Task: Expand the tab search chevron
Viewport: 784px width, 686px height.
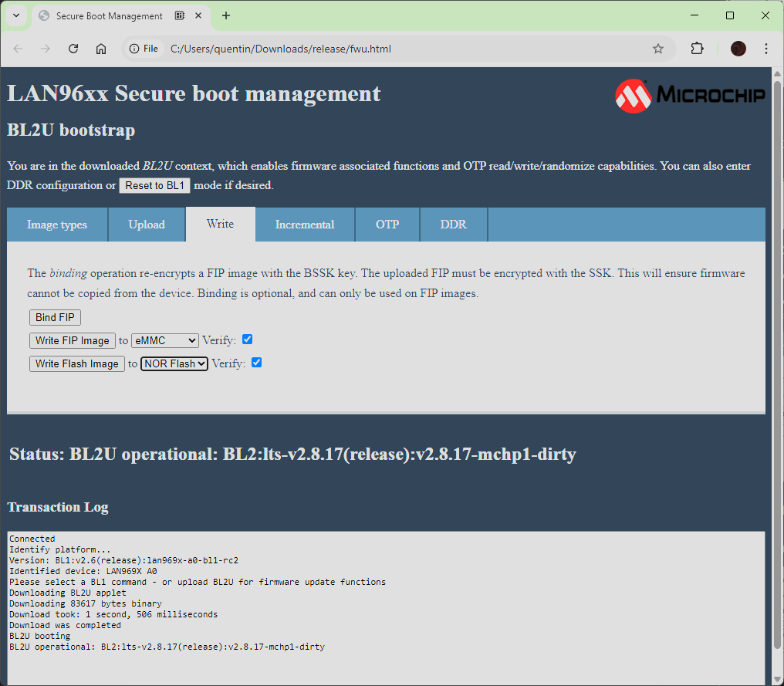Action: pos(15,15)
